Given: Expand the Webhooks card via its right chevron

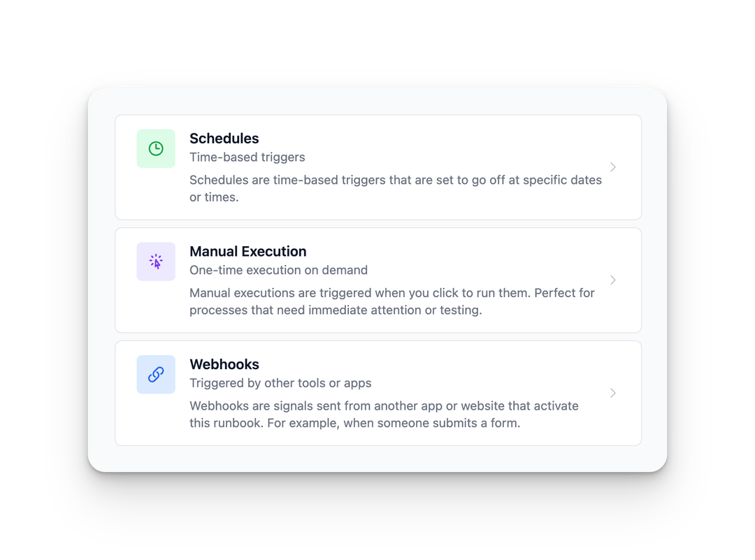Looking at the screenshot, I should (613, 393).
